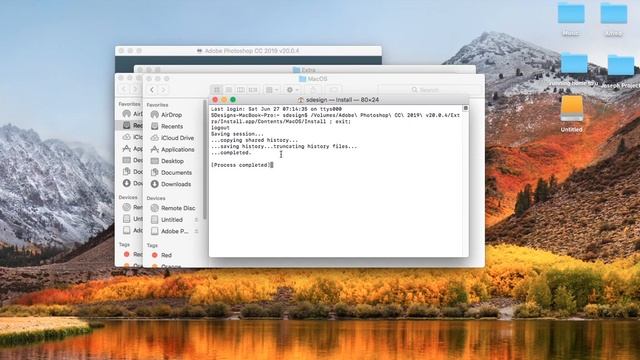Switch MacOS Finder window to column view

[x=241, y=90]
